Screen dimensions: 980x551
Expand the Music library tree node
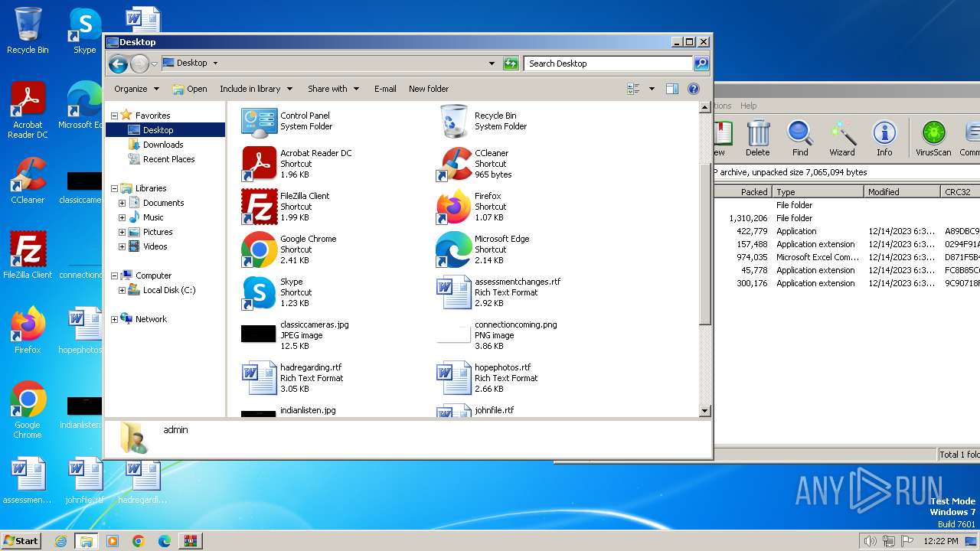[122, 217]
